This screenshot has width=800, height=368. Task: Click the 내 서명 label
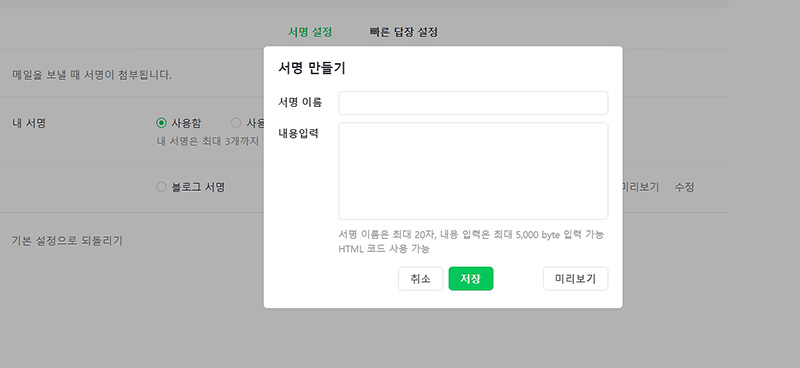pyautogui.click(x=29, y=123)
